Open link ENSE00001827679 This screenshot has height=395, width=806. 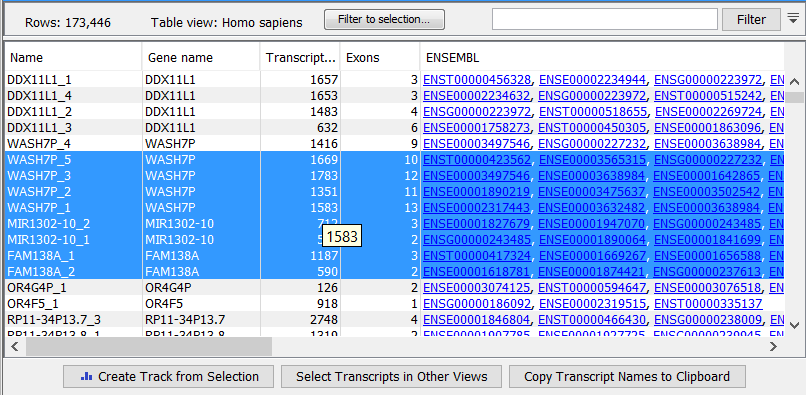click(477, 224)
